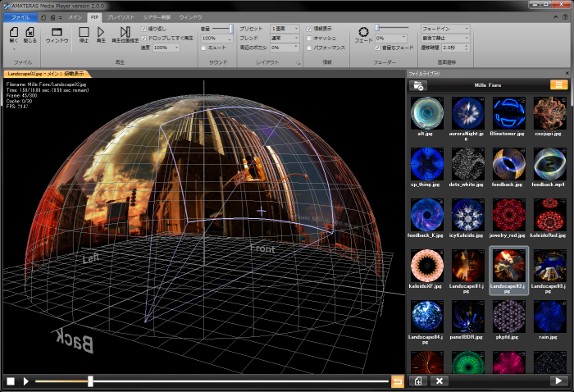Collapse the ribbon with the up caret

[556, 17]
